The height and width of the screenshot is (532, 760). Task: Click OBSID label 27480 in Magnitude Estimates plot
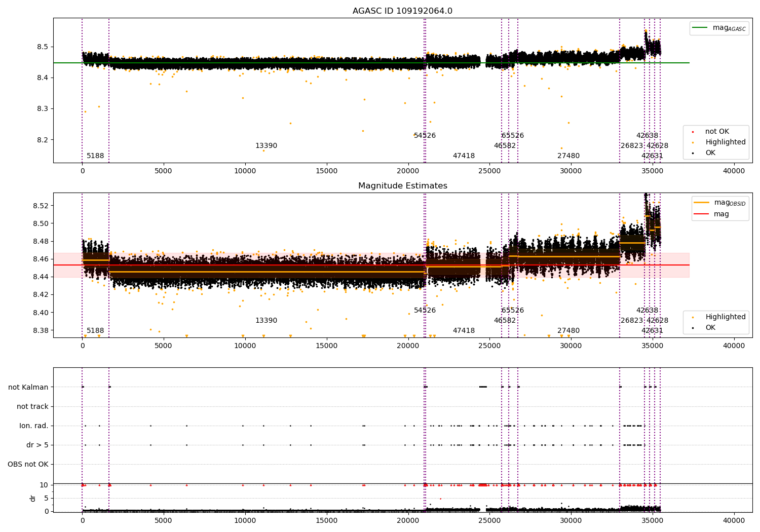pos(568,331)
